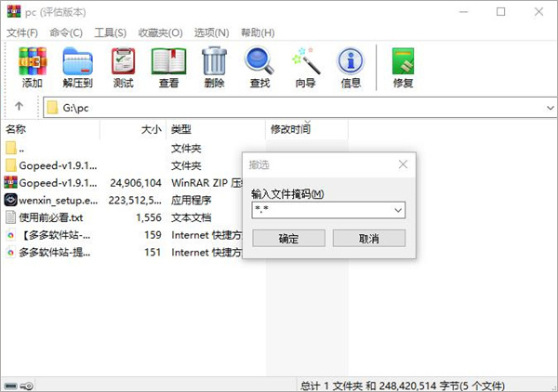Select the wenxin_setup.e... file name

[x=59, y=200]
